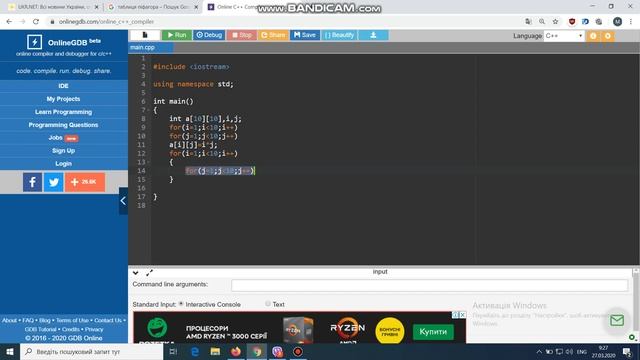Click the red shield extension icon

pos(572,22)
